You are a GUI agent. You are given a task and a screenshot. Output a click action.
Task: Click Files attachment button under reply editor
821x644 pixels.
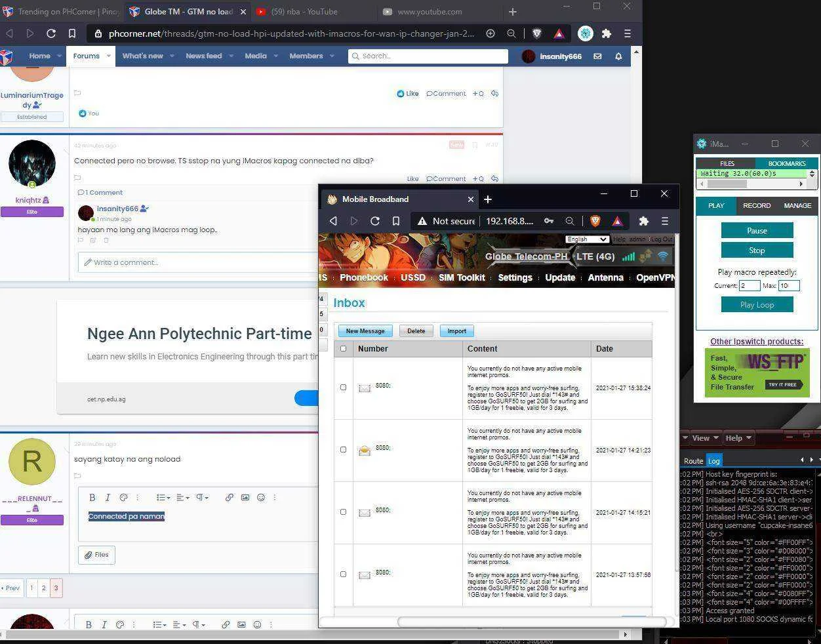pyautogui.click(x=97, y=555)
